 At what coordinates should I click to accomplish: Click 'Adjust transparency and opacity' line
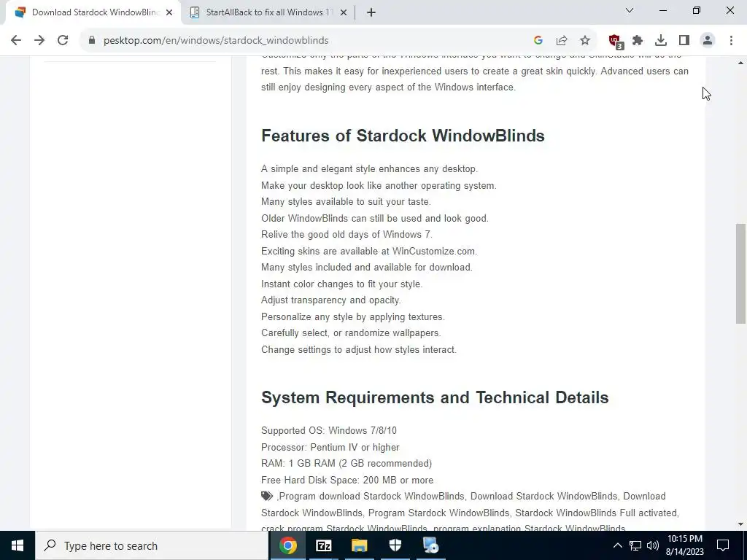tap(331, 300)
